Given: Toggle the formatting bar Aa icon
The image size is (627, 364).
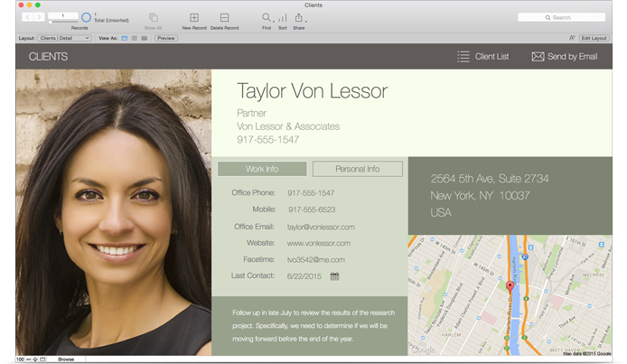Looking at the screenshot, I should tap(572, 38).
